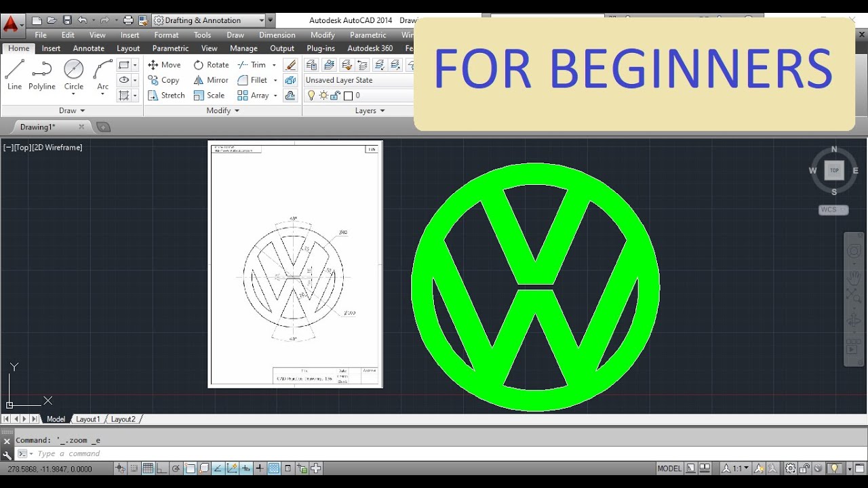Open the Trim tool dropdown arrow
The height and width of the screenshot is (488, 868).
[274, 65]
